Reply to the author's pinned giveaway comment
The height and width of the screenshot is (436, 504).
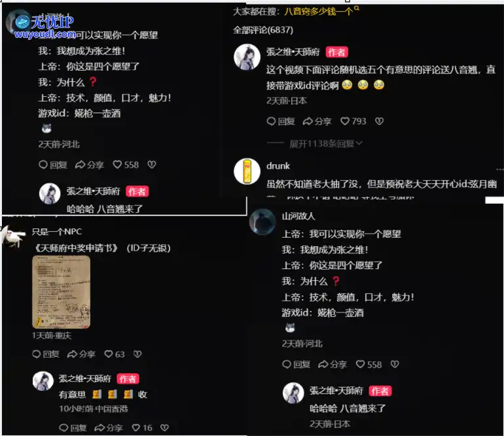[x=281, y=121]
